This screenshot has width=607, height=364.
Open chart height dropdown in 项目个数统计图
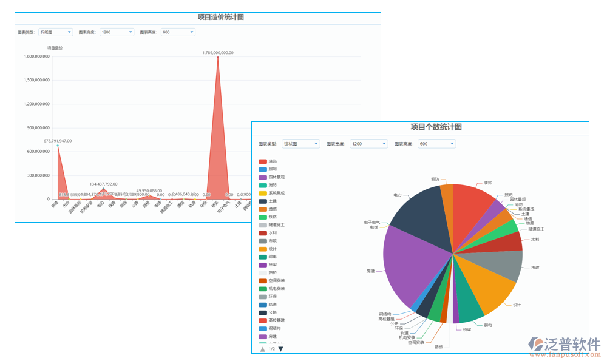pos(436,144)
